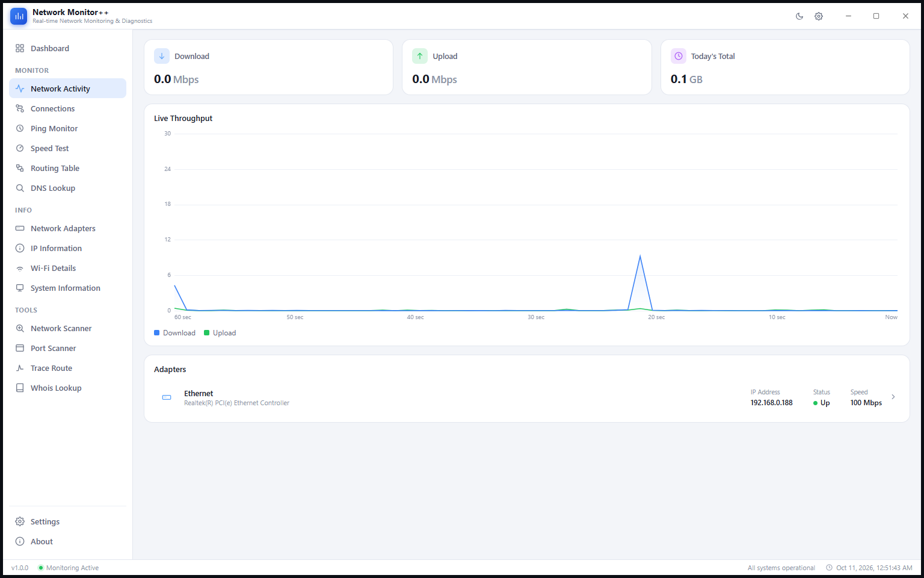This screenshot has height=578, width=924.
Task: Click the Dashboard grid icon
Action: pos(20,48)
